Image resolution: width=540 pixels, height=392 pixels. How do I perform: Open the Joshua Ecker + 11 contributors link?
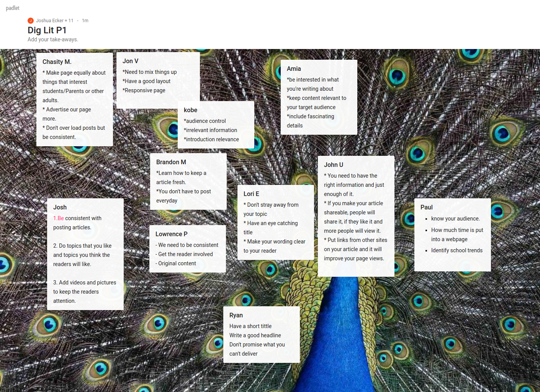(54, 21)
